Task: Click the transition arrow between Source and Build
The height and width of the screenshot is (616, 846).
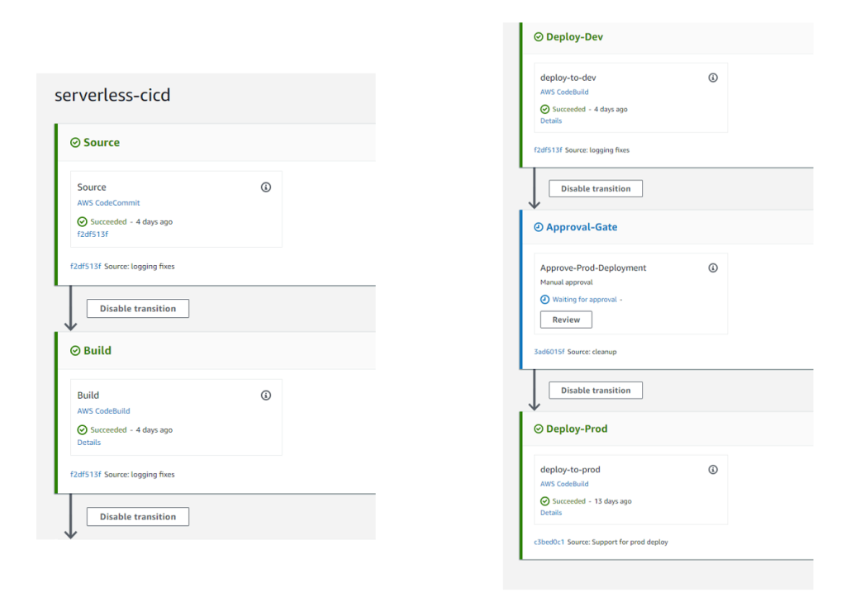Action: point(71,310)
